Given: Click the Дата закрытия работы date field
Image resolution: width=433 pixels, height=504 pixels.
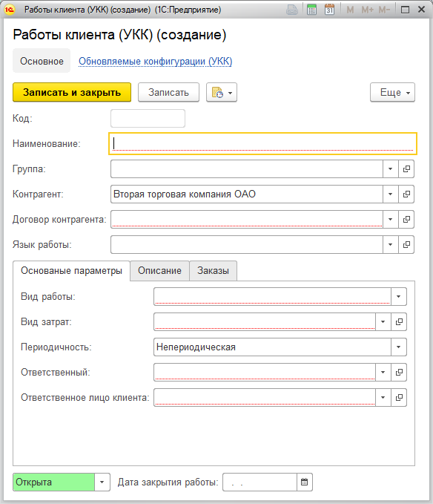Looking at the screenshot, I should pyautogui.click(x=260, y=482).
